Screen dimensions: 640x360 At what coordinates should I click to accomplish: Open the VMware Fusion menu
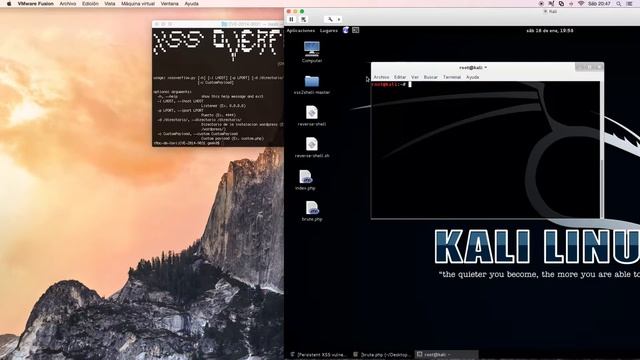point(36,4)
